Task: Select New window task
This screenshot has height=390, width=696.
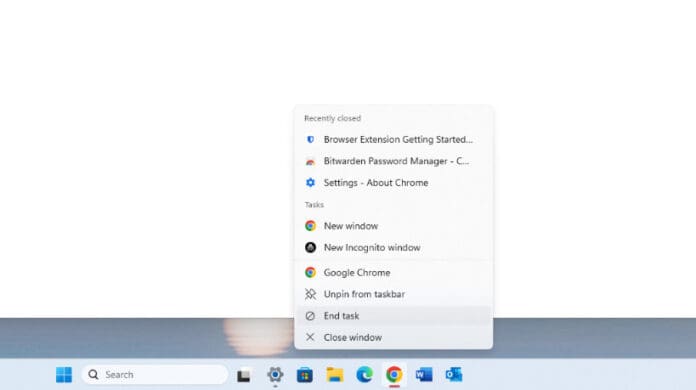Action: 393,226
